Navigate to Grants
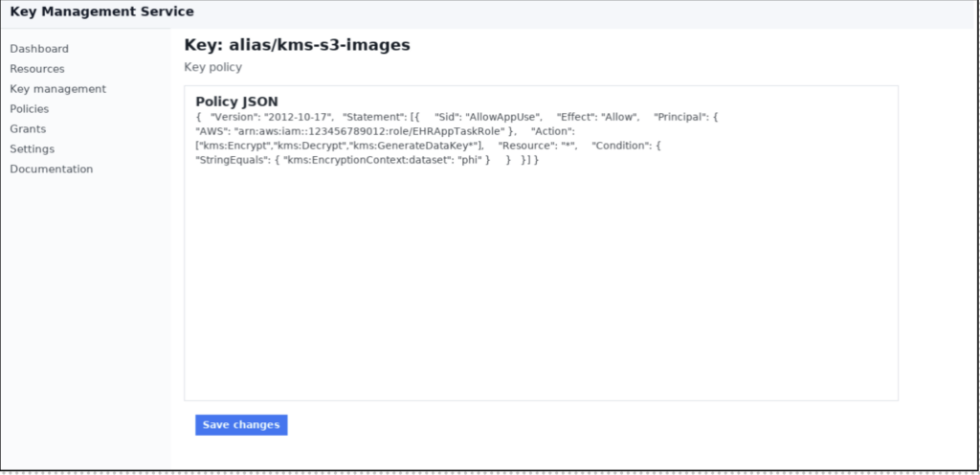 pyautogui.click(x=28, y=128)
